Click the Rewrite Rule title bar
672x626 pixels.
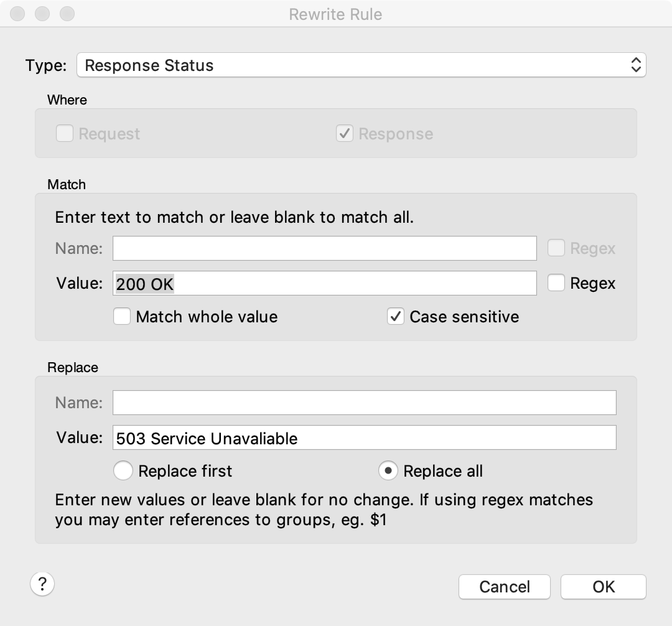(x=335, y=14)
